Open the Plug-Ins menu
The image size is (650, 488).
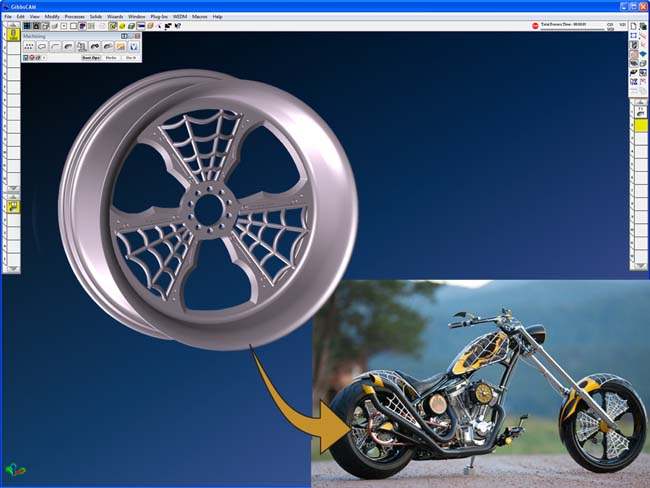[x=159, y=17]
